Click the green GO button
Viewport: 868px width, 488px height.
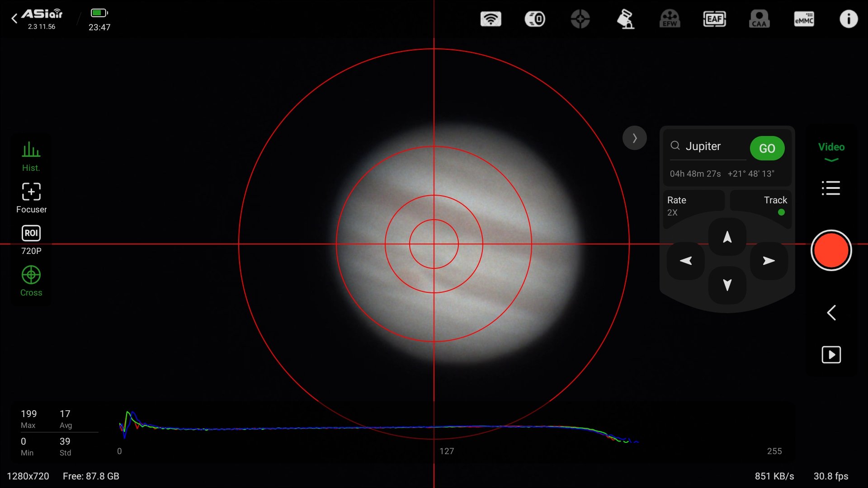(x=767, y=148)
